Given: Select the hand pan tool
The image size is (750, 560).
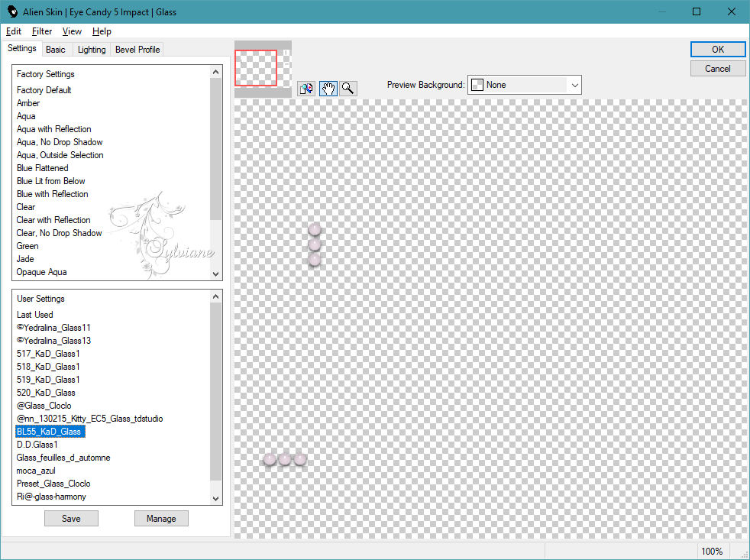Looking at the screenshot, I should click(328, 88).
